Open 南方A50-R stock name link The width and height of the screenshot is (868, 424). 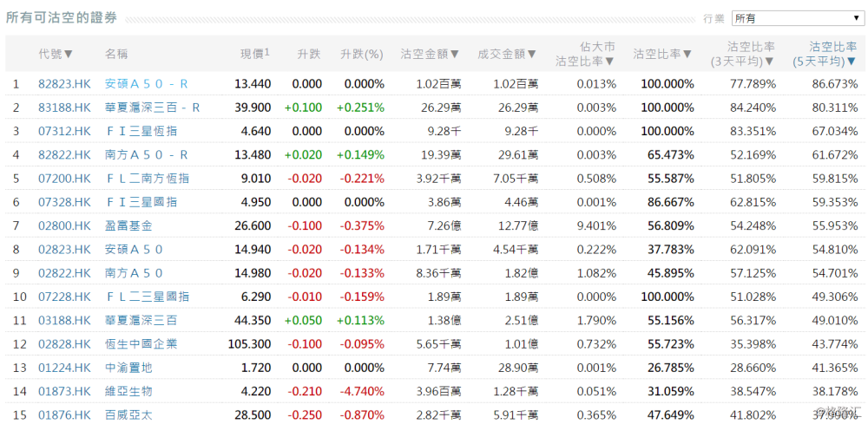147,155
